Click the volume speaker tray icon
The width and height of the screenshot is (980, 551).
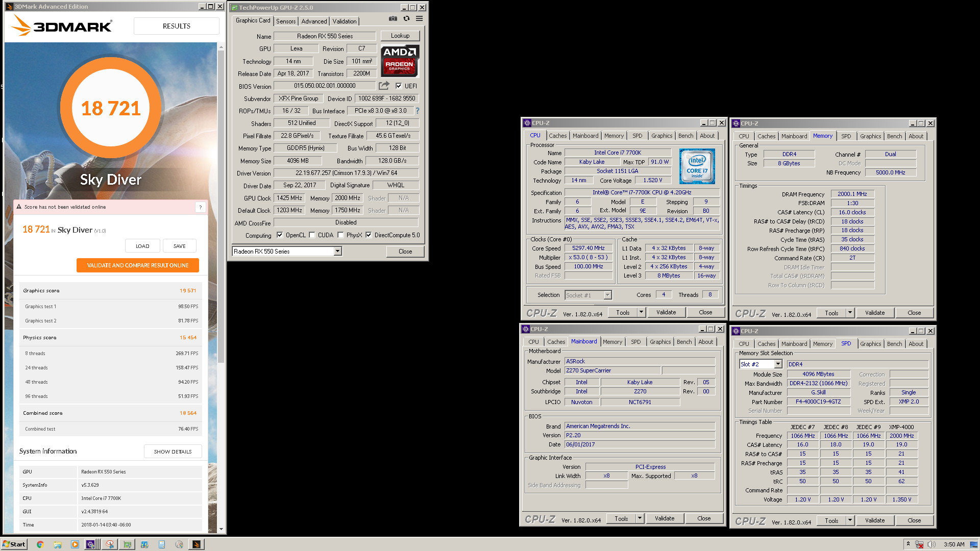931,544
